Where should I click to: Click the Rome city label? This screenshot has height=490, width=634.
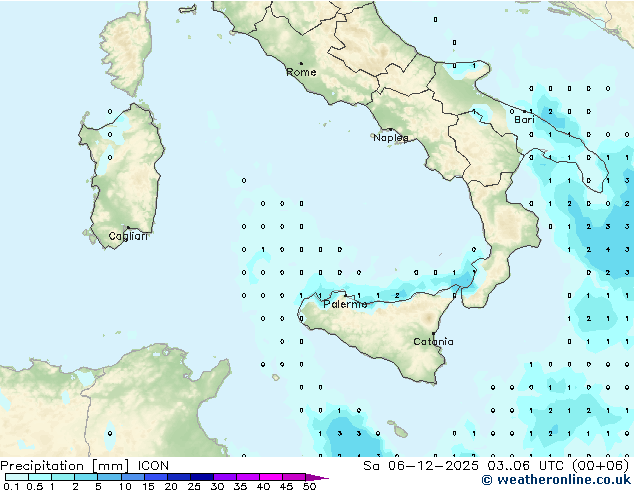(301, 72)
